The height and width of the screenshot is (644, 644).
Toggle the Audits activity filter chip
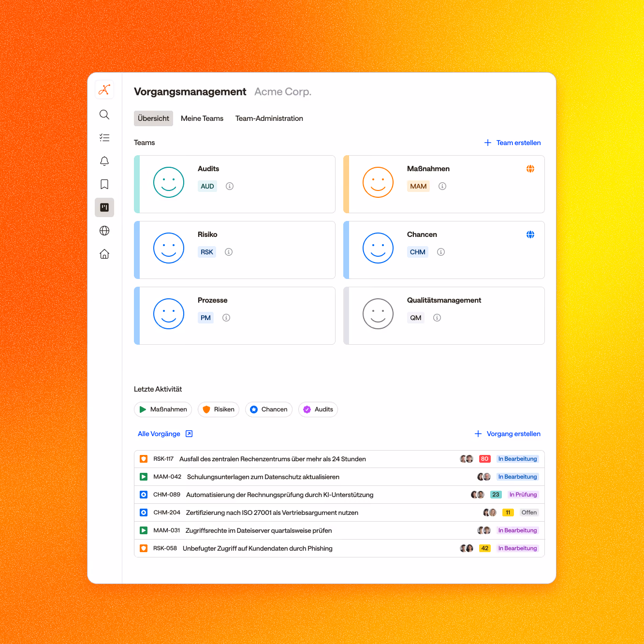(x=318, y=410)
